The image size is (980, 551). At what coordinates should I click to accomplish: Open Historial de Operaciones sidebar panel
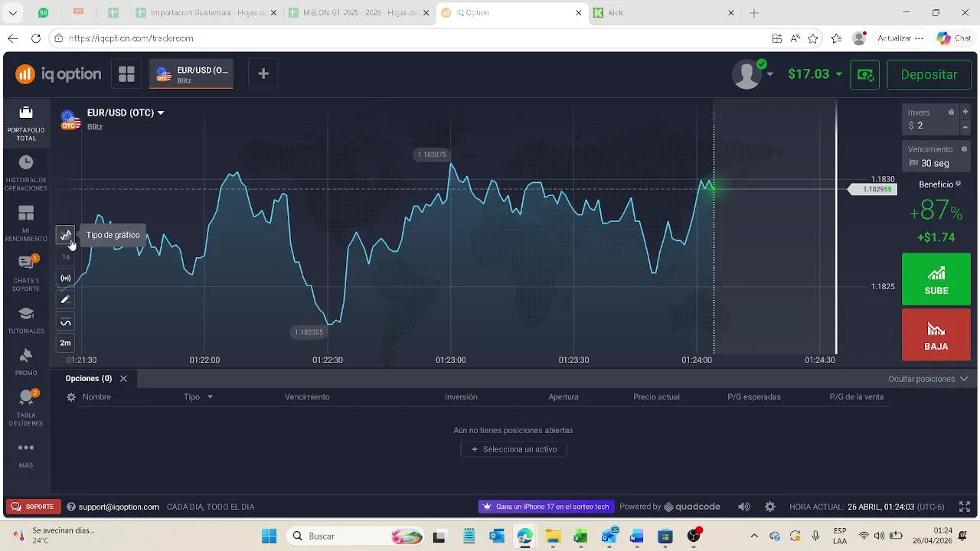[x=26, y=173]
